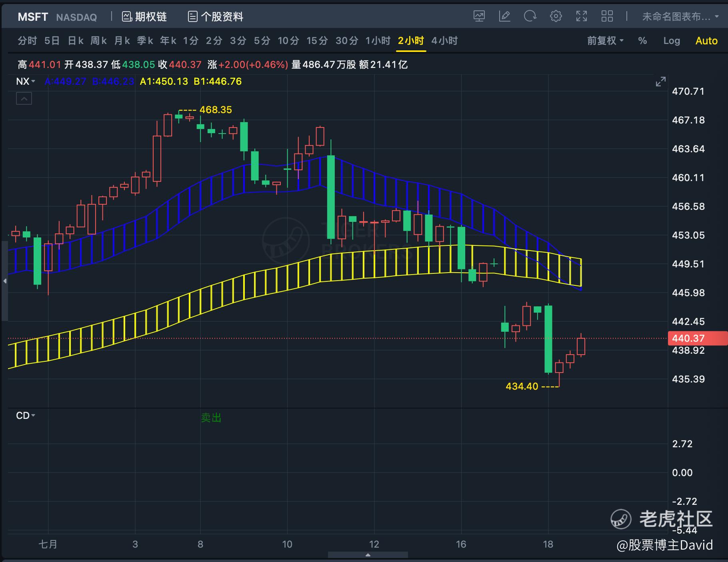The height and width of the screenshot is (562, 728).
Task: Switch to 1小时 interval
Action: pos(378,40)
